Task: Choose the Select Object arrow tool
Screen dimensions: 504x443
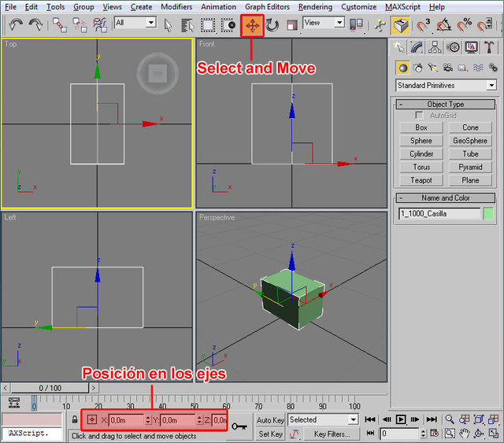Action: pyautogui.click(x=168, y=25)
